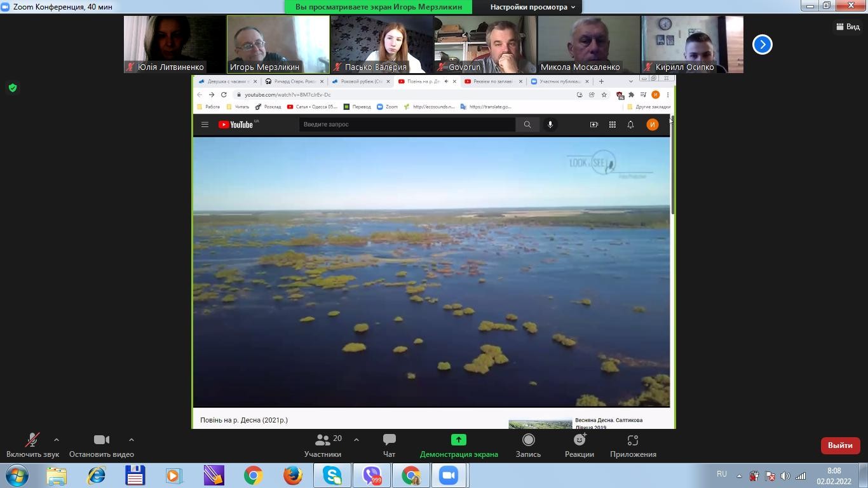868x488 pixels.
Task: Start screen sharing with the green button
Action: point(458,440)
